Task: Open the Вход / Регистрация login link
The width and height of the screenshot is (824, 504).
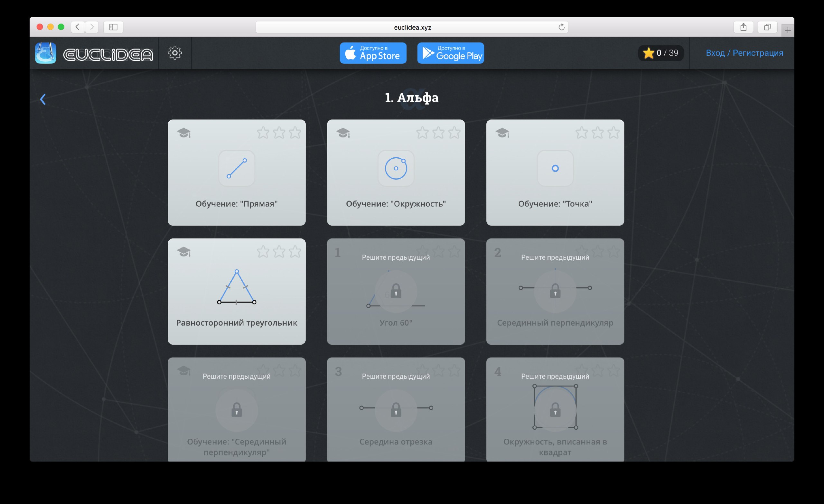Action: tap(744, 53)
